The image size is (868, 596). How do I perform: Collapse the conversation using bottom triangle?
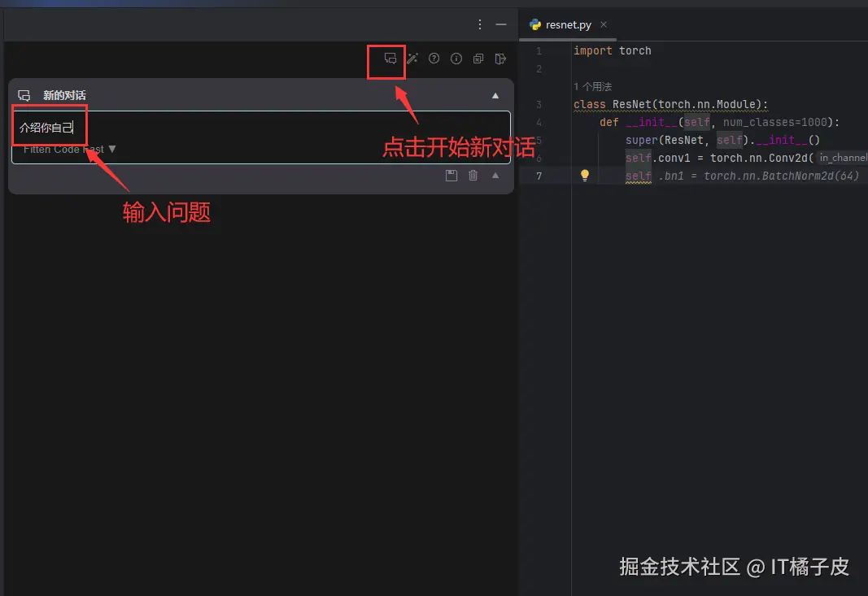coord(495,176)
